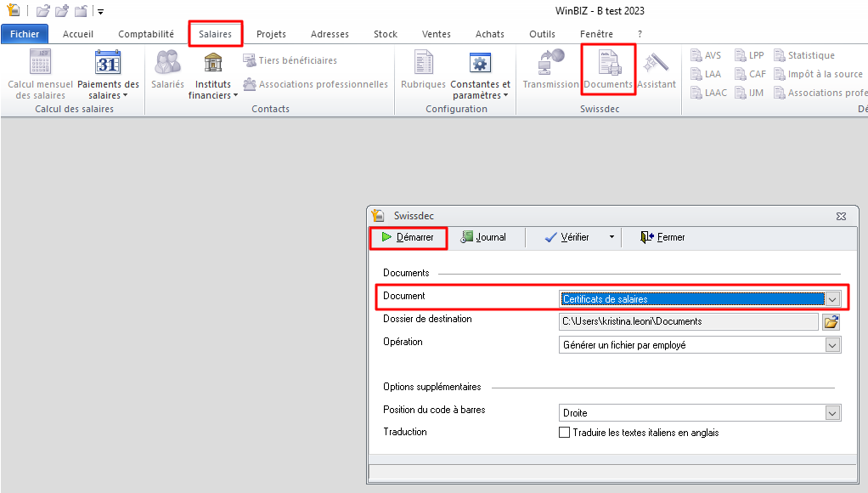Viewport: 868px width, 493px height.
Task: Open Paiements des salaires calendar icon
Action: tap(108, 63)
